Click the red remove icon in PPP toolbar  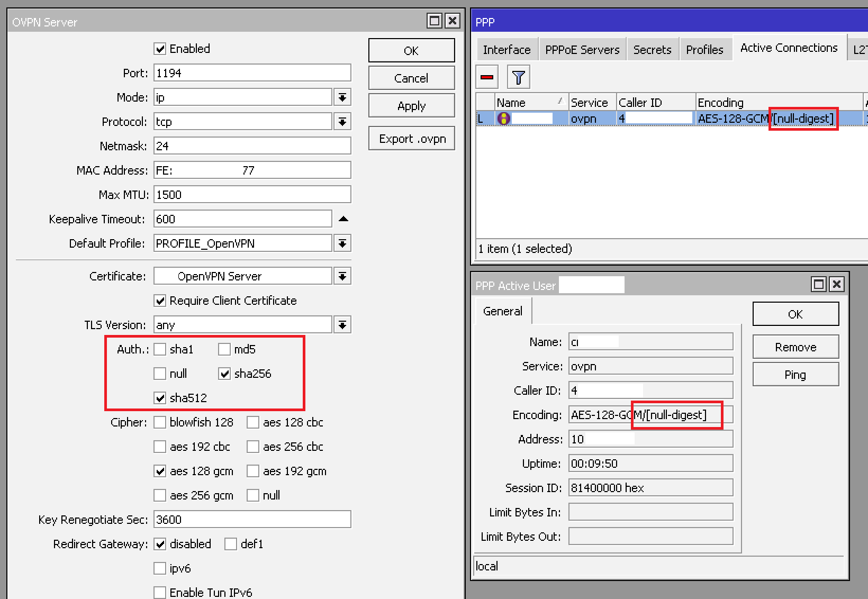click(x=487, y=78)
